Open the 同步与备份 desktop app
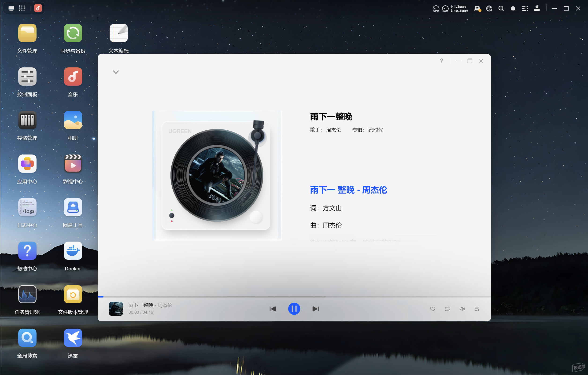This screenshot has width=588, height=375. (73, 33)
